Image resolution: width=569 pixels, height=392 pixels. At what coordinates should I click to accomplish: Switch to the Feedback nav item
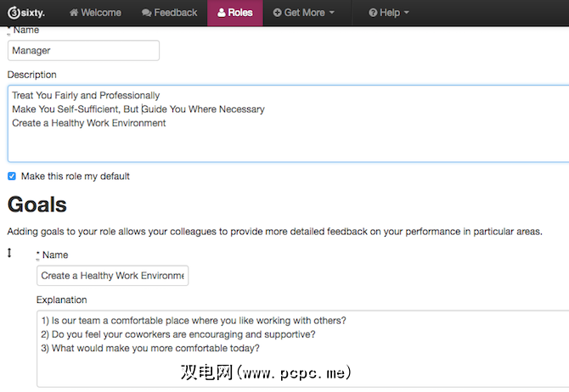coord(169,13)
